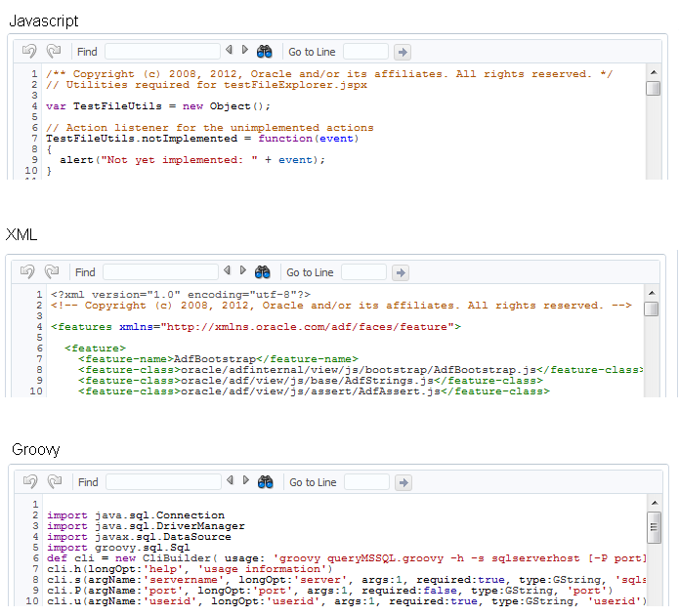
Task: Click the "cli.h(longOpt:'help'" line
Action: coord(190,569)
